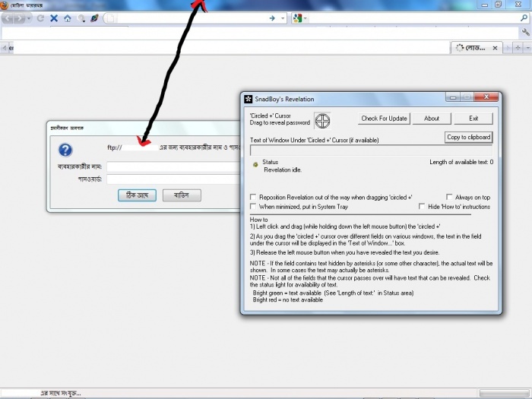Click the search magnifier icon
This screenshot has height=399, width=532.
524,18
